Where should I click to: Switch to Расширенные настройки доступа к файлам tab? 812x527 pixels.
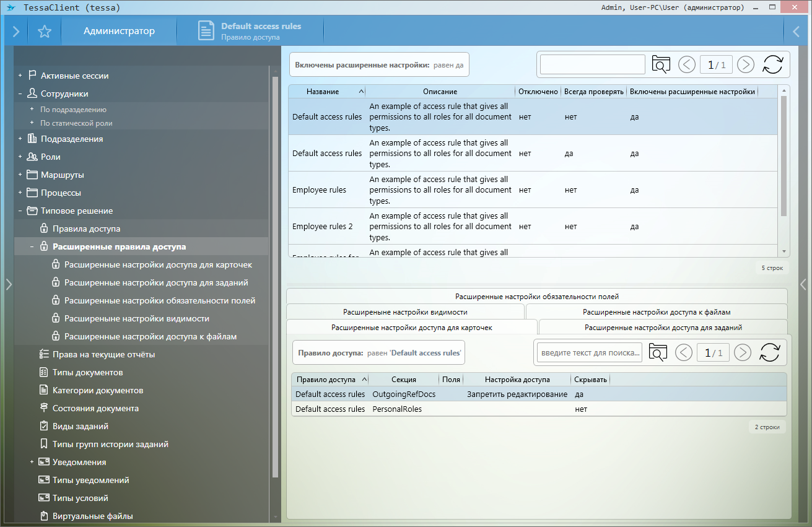(x=656, y=311)
